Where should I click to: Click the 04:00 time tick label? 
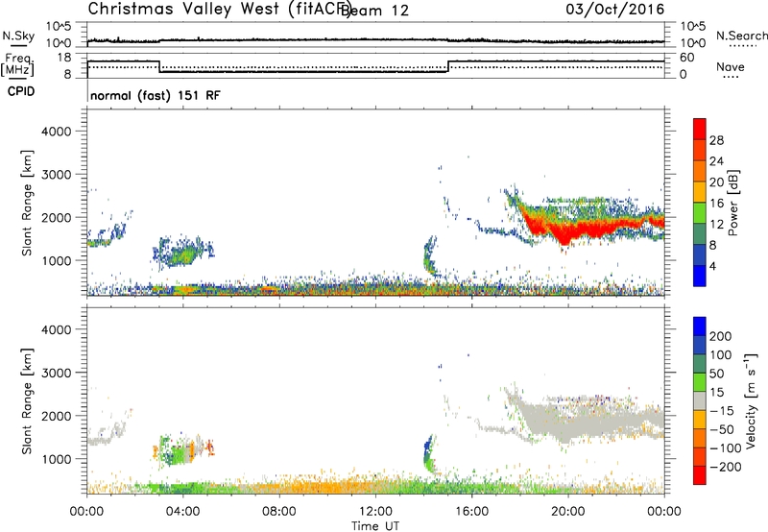(183, 512)
